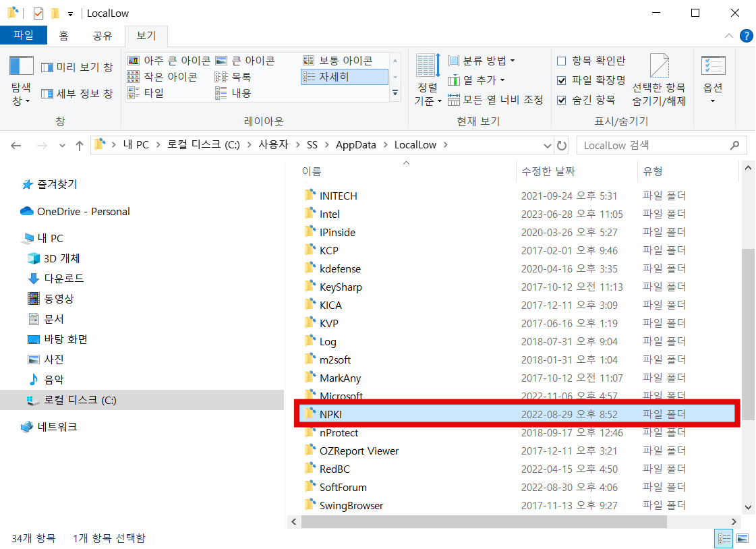Select 내용 content layout

(x=233, y=93)
